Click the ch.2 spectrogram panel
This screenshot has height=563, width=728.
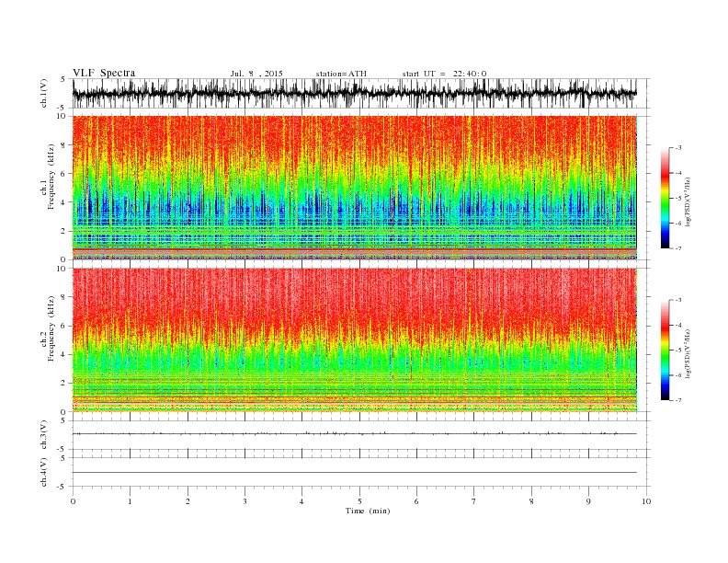[x=354, y=340]
